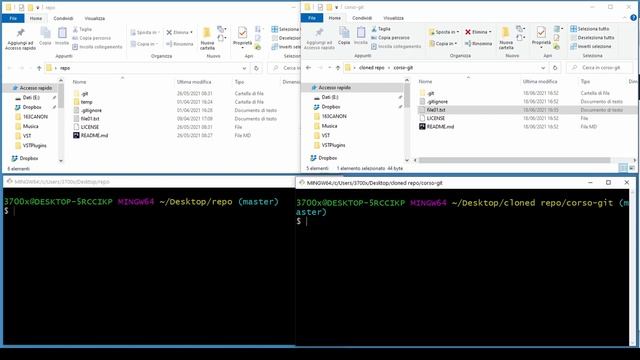This screenshot has height=360, width=640.
Task: Click Nuova cartella in corso-git window
Action: pyautogui.click(x=506, y=38)
